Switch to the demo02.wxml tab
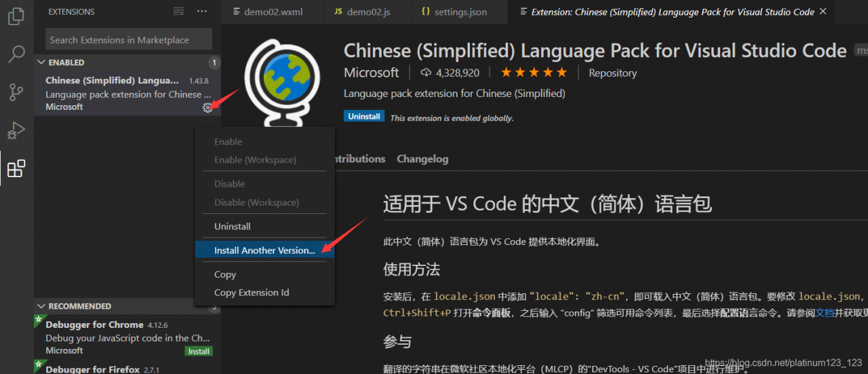Screen dimensions: 868x374 pos(272,12)
